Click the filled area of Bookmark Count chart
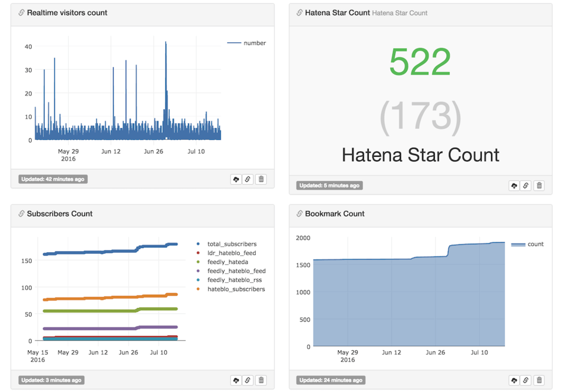Image resolution: width=562 pixels, height=392 pixels. [408, 304]
